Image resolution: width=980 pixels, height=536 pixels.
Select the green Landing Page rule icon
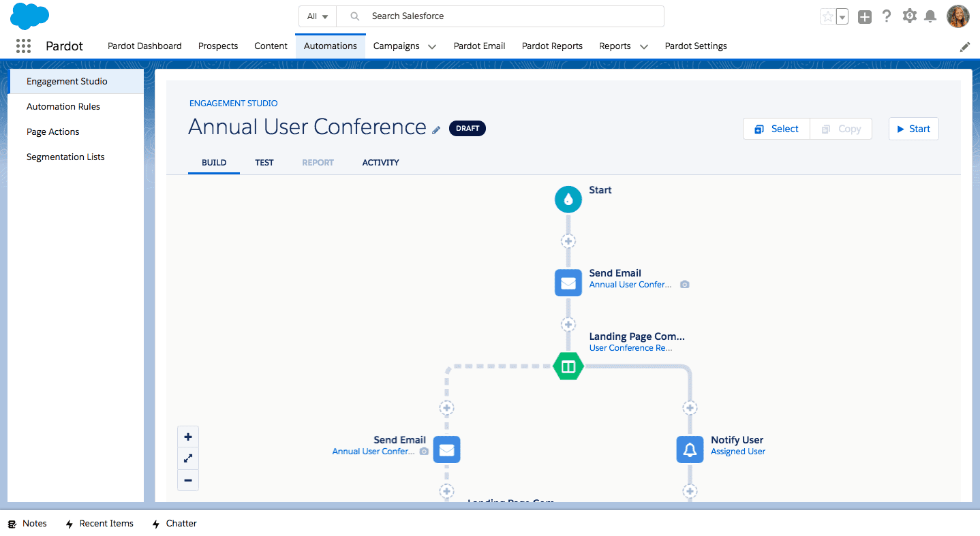click(x=568, y=366)
